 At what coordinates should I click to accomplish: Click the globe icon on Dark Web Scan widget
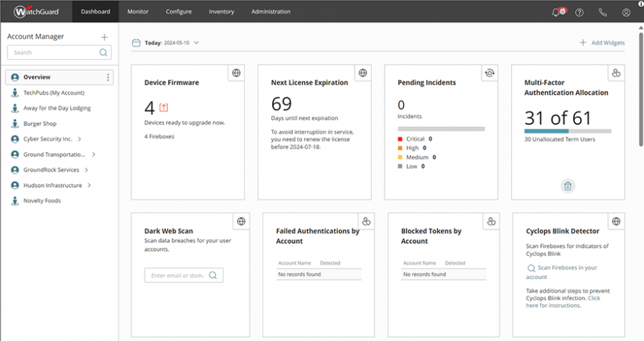point(241,221)
